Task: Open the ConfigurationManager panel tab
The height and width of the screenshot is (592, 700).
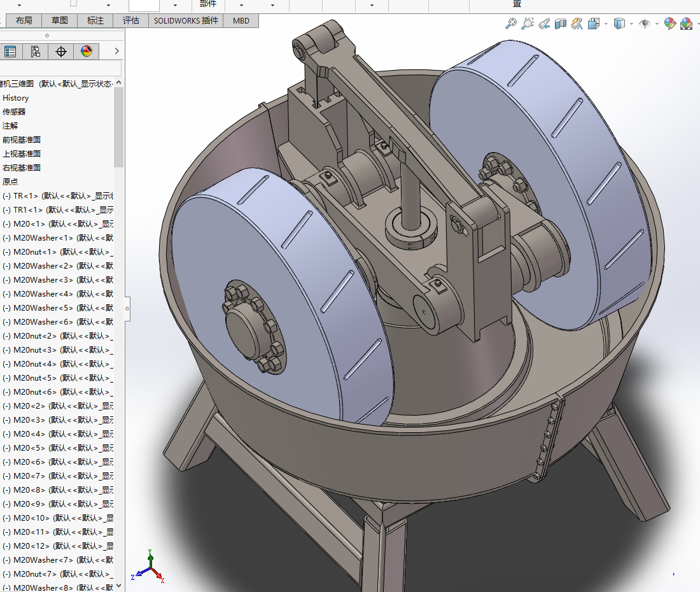Action: [x=35, y=52]
